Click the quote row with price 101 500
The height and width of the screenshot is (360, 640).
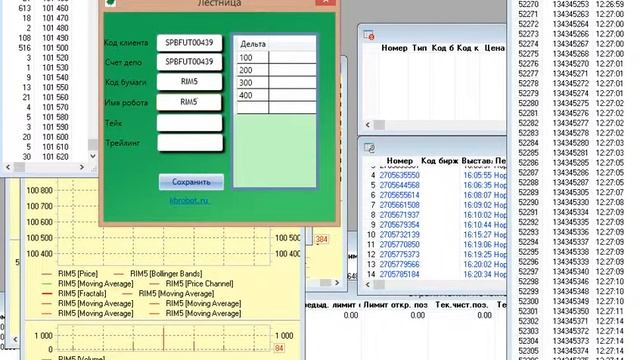click(x=45, y=48)
